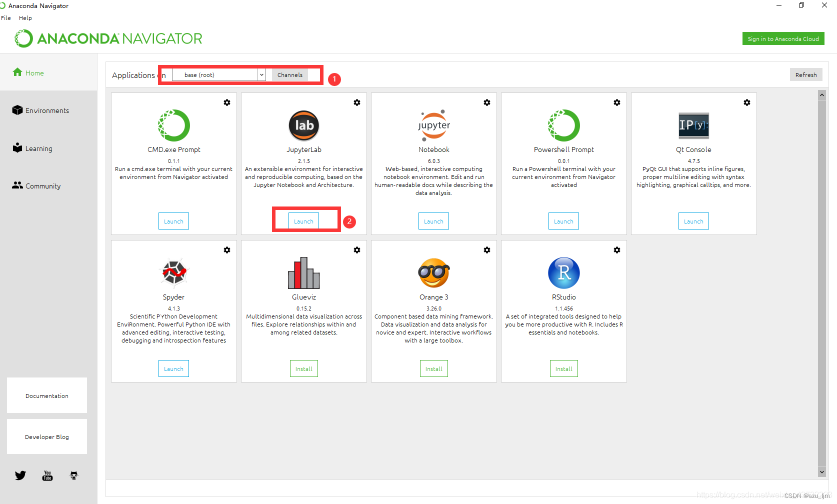Click the Environments cube icon

(17, 110)
